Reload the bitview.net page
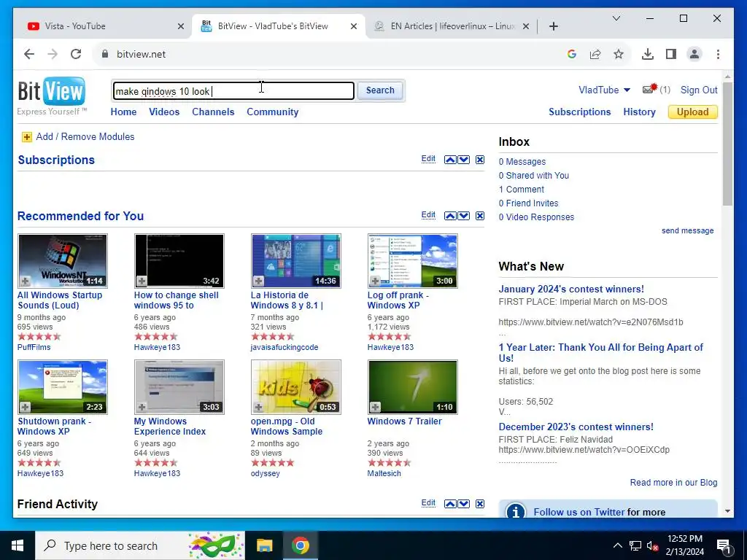The height and width of the screenshot is (560, 747). click(76, 54)
